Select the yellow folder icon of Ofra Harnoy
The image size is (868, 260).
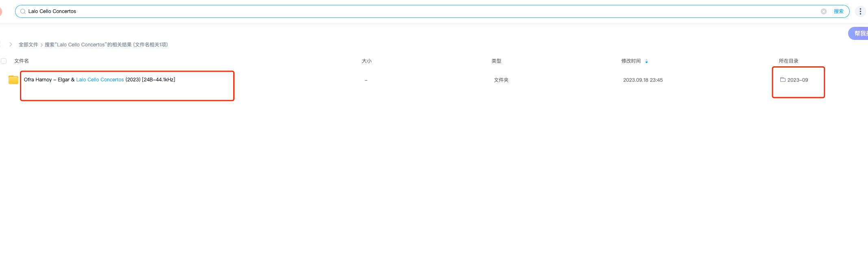click(13, 80)
